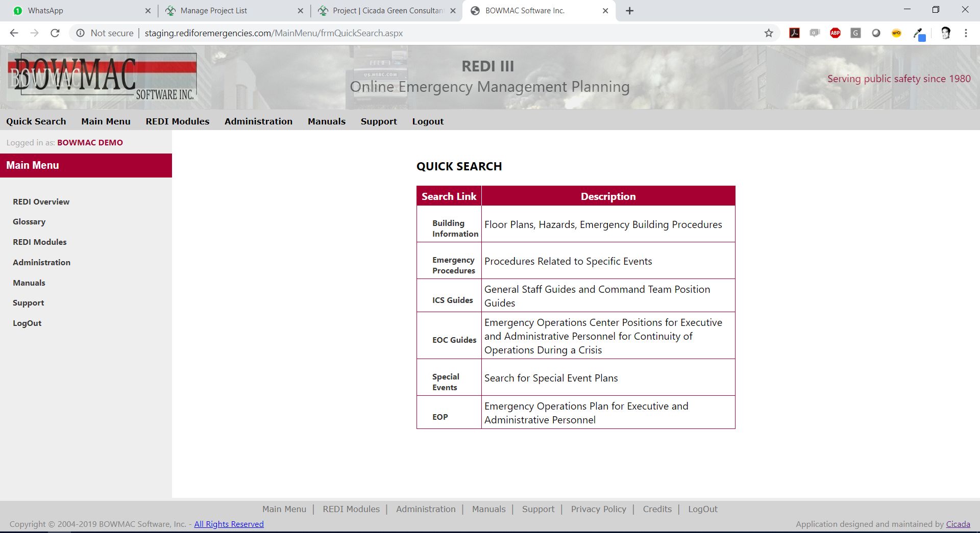The image size is (980, 533).
Task: Open the EOC Guides search link
Action: (x=454, y=340)
